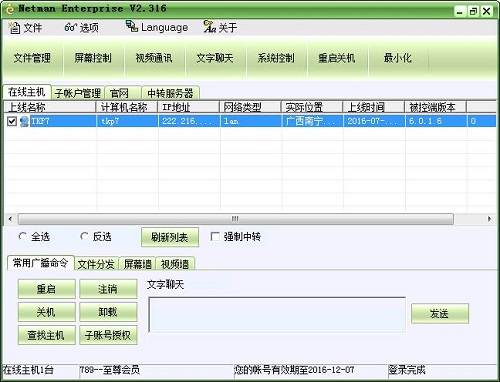Click the 2016-07 online time cell
This screenshot has height=382, width=500.
click(x=374, y=121)
